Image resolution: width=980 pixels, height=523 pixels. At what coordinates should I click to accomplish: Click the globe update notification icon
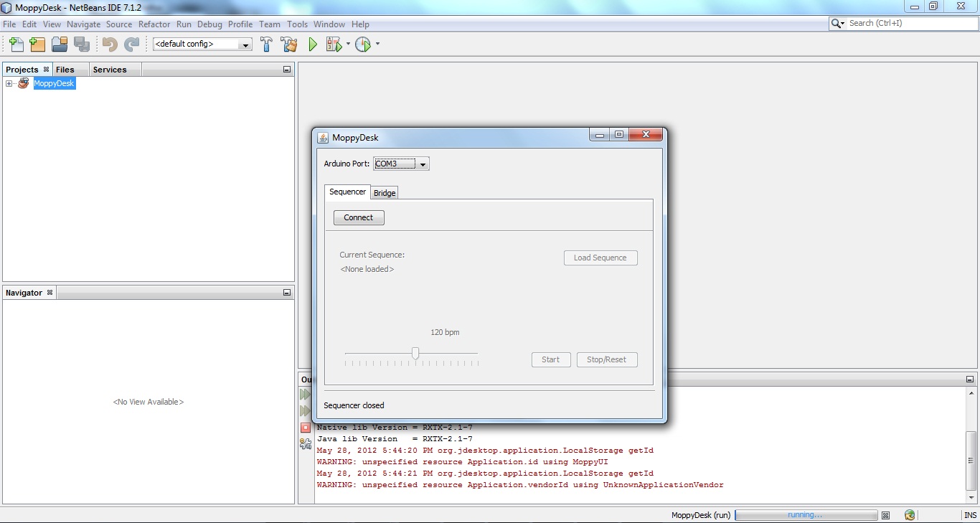pos(910,515)
